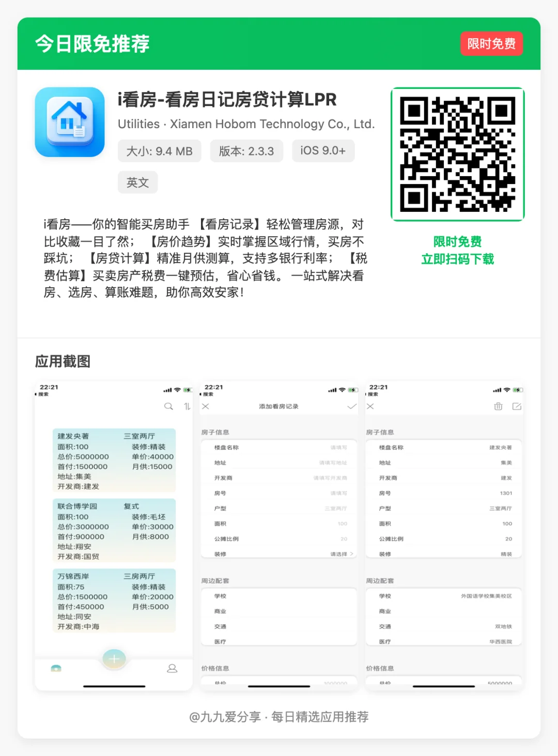This screenshot has height=756, width=558.
Task: Close the 添加看房记录 page with the X icon
Action: (x=205, y=406)
